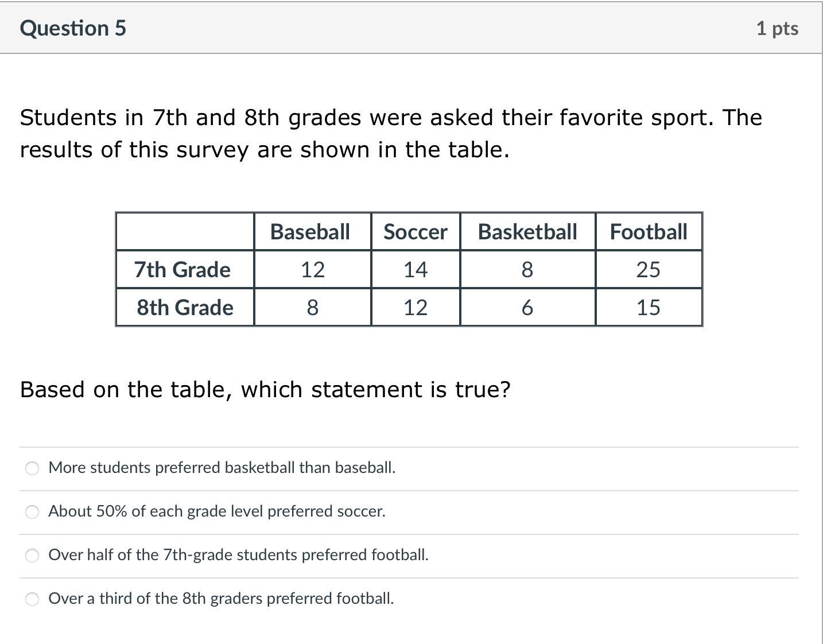Click the 7th Grade row header
This screenshot has width=823, height=644.
[183, 270]
